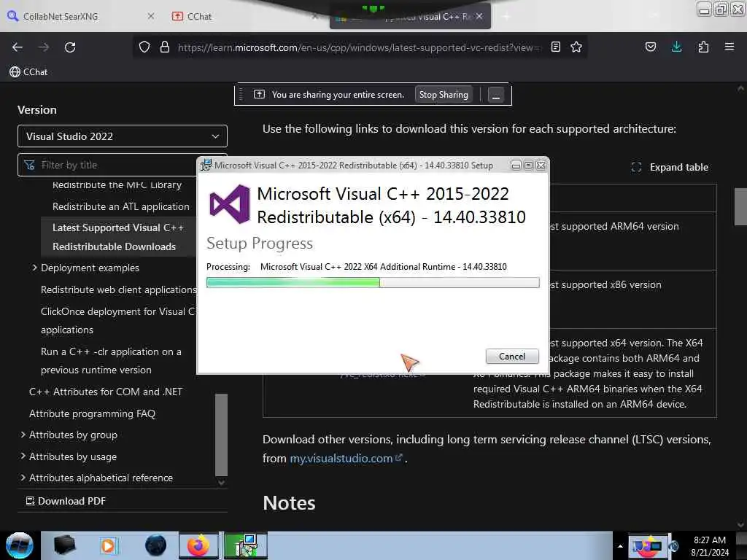This screenshot has height=560, width=747.
Task: Expand Attributes by group chevron
Action: click(23, 435)
